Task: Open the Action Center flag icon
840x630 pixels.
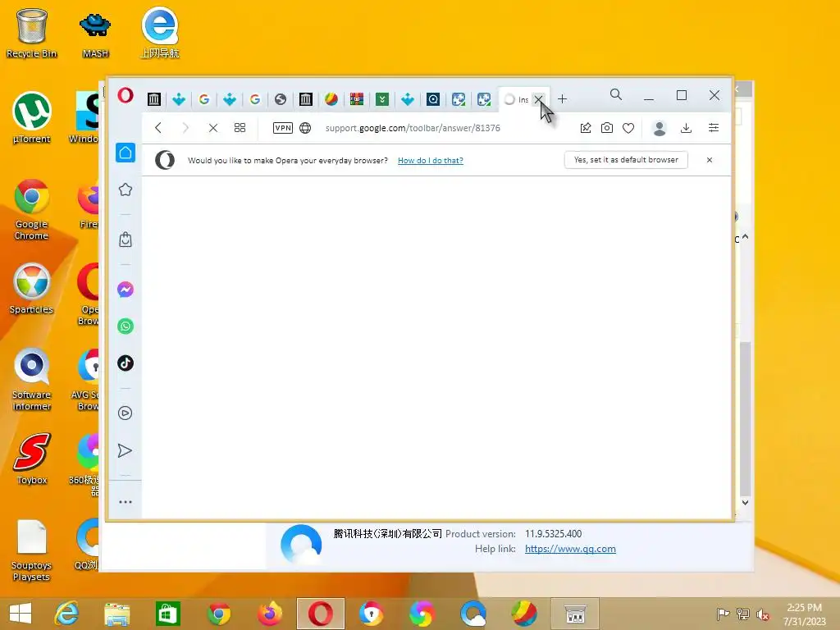Action: (x=723, y=614)
